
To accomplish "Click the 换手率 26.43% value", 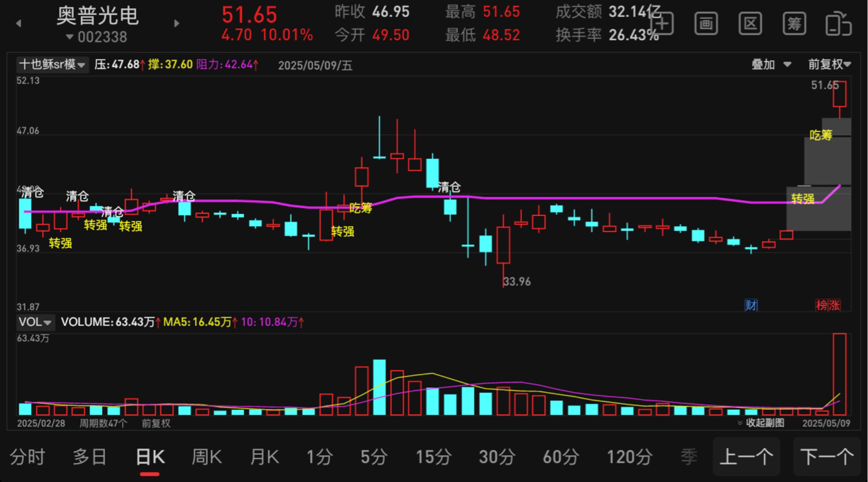I will (633, 35).
